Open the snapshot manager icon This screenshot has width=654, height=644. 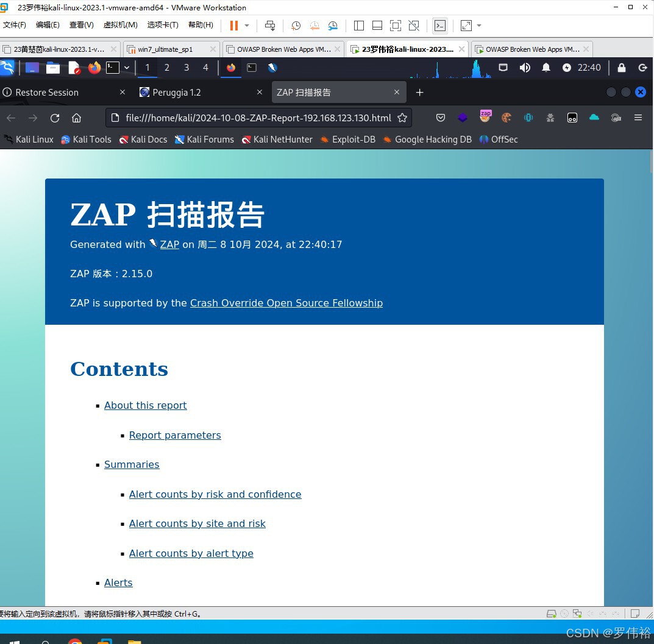pos(333,26)
